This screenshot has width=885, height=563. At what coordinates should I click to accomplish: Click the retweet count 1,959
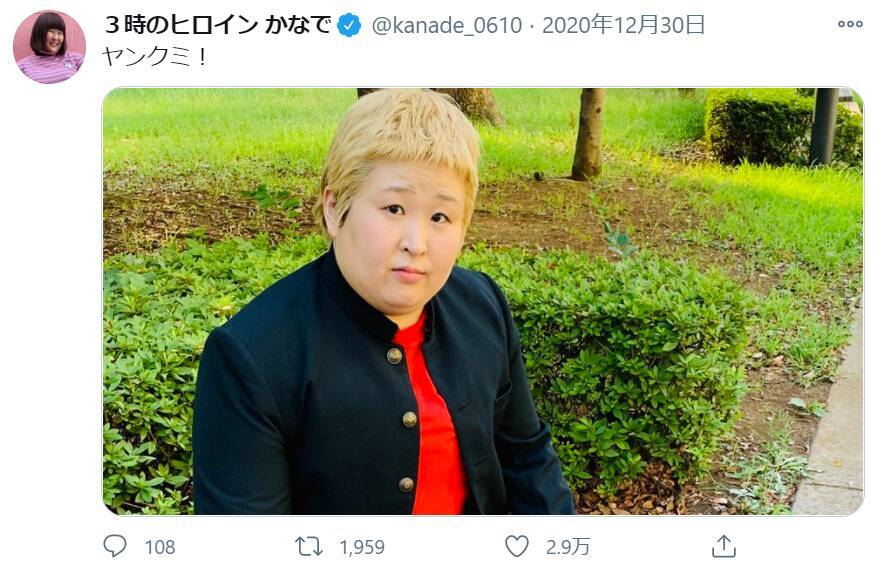click(x=362, y=547)
